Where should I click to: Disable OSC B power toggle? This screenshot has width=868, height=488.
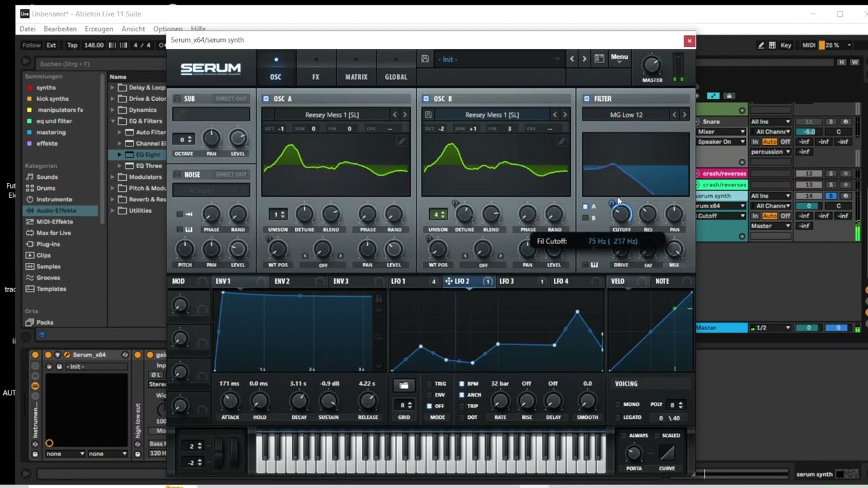tap(426, 99)
